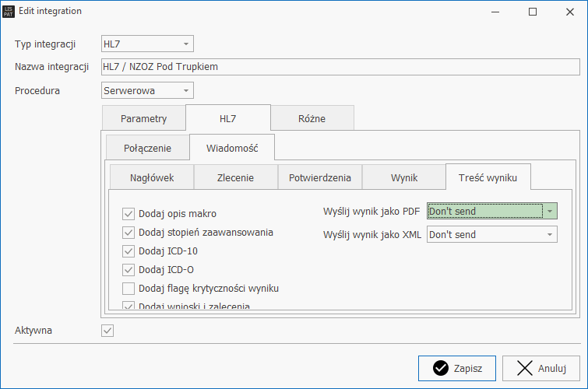Viewport: 588px width, 389px height.
Task: Open the Typ integracji dropdown
Action: pos(186,44)
